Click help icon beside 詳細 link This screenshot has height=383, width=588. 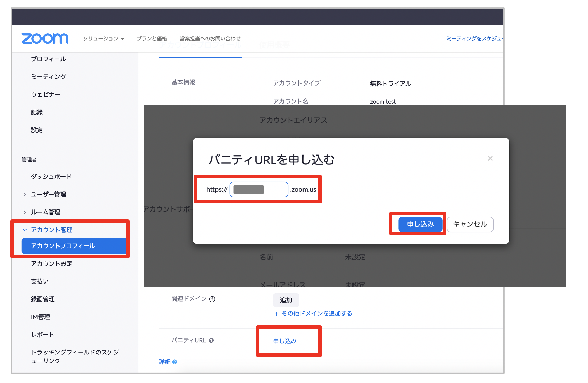point(175,362)
